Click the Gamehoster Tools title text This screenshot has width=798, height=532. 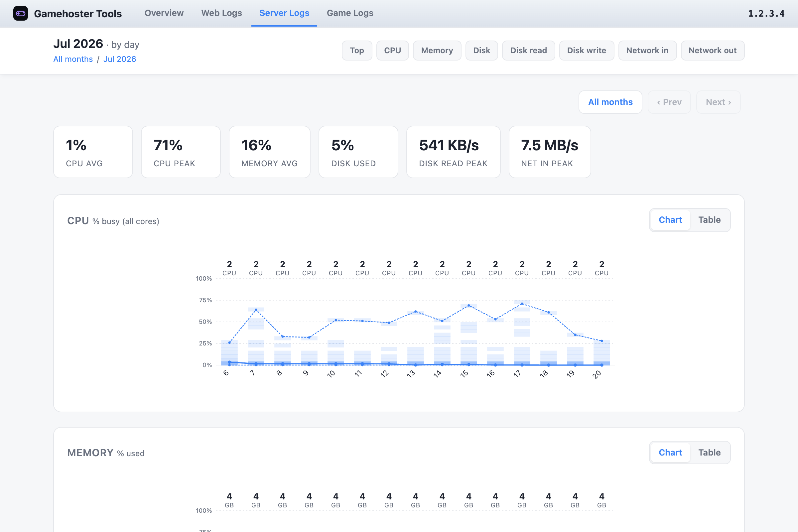78,14
